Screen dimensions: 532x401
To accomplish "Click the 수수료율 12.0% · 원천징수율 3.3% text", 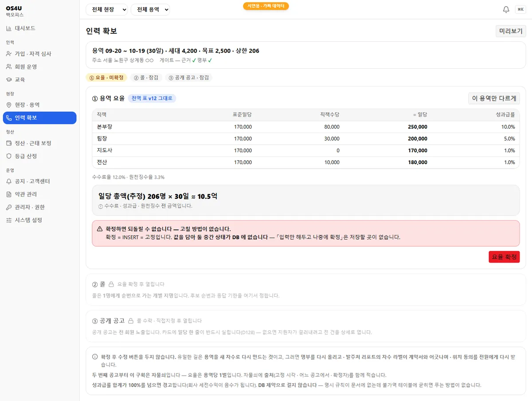I will coord(128,177).
